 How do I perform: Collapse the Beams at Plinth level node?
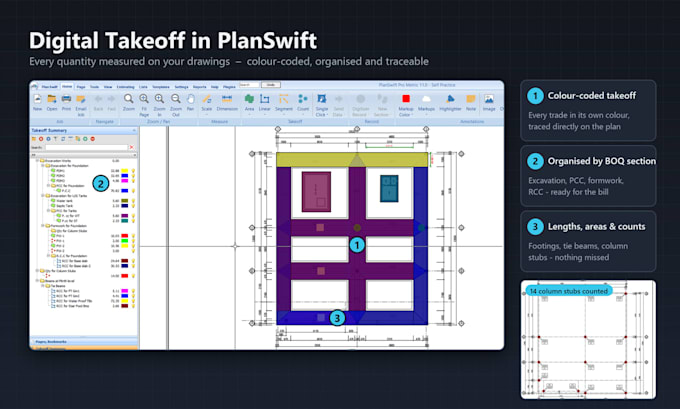37,281
